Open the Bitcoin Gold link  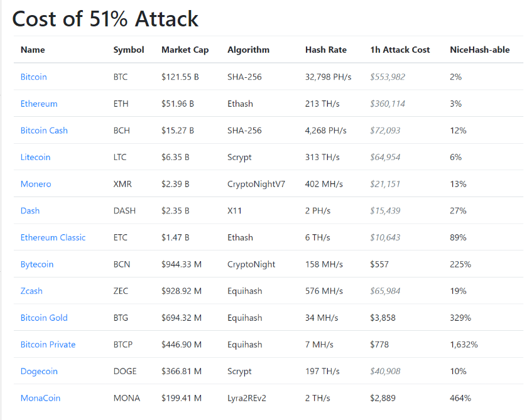[x=44, y=318]
